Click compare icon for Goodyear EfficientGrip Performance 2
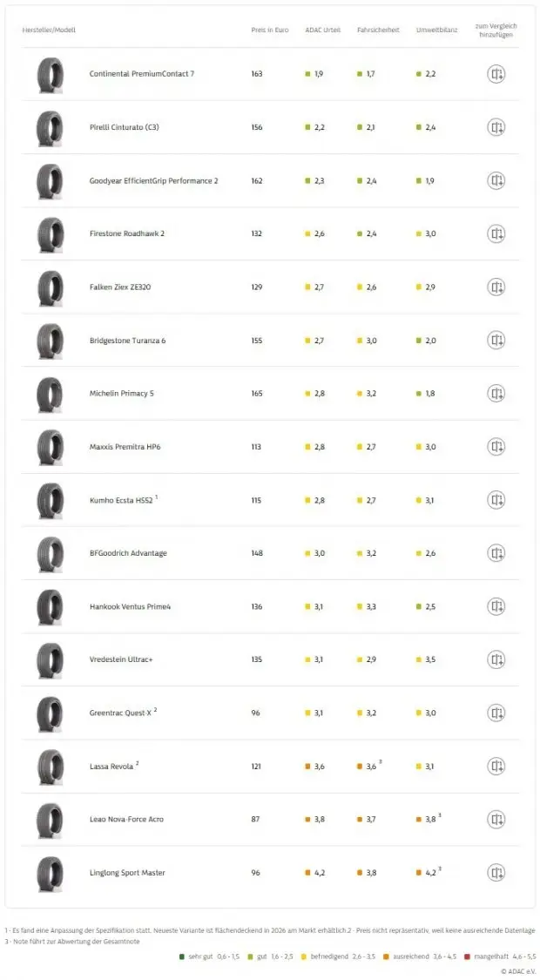 click(496, 180)
